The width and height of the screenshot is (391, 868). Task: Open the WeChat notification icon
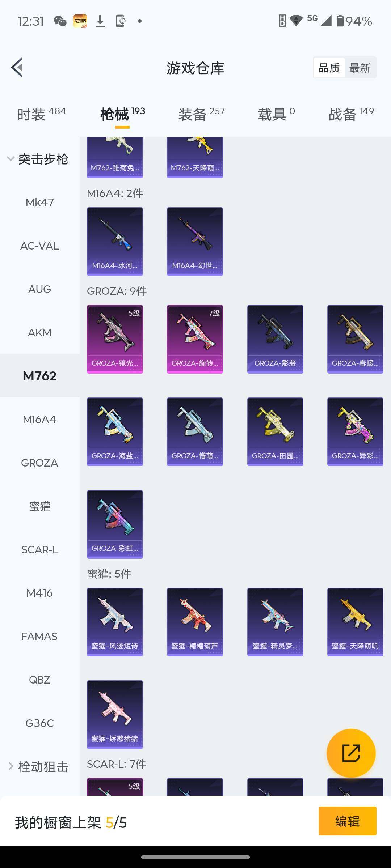click(60, 21)
